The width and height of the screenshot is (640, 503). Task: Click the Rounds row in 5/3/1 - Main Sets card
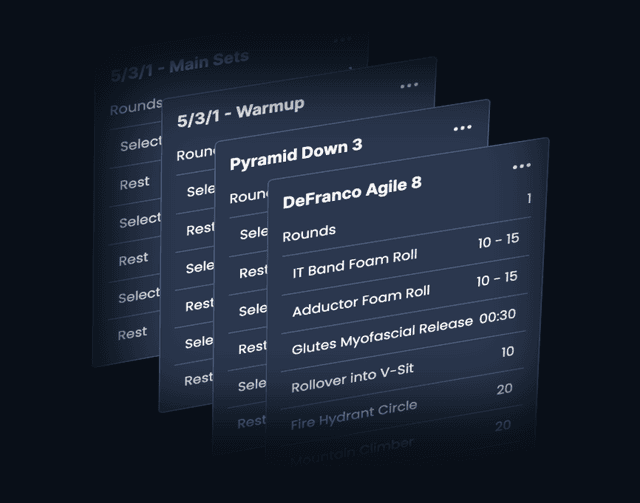pos(136,107)
